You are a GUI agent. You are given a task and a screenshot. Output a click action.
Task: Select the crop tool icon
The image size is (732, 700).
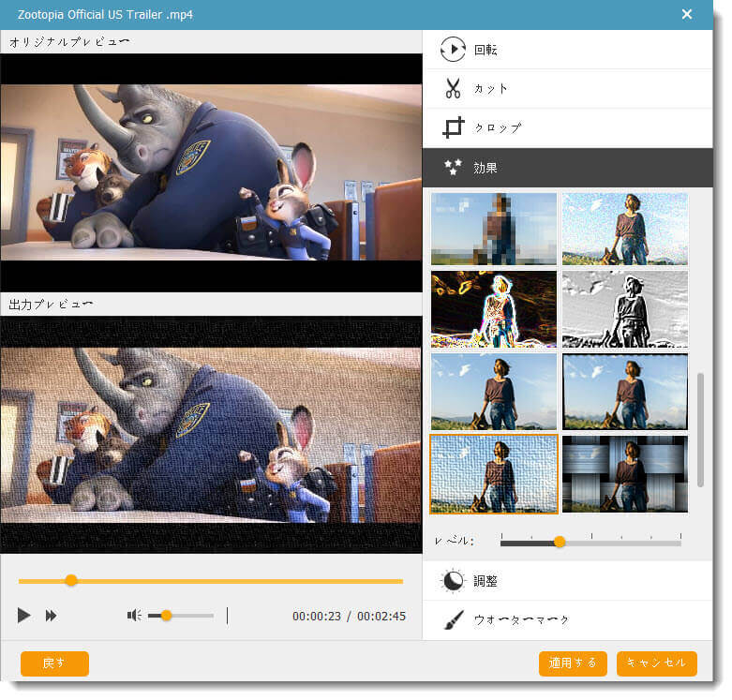453,128
